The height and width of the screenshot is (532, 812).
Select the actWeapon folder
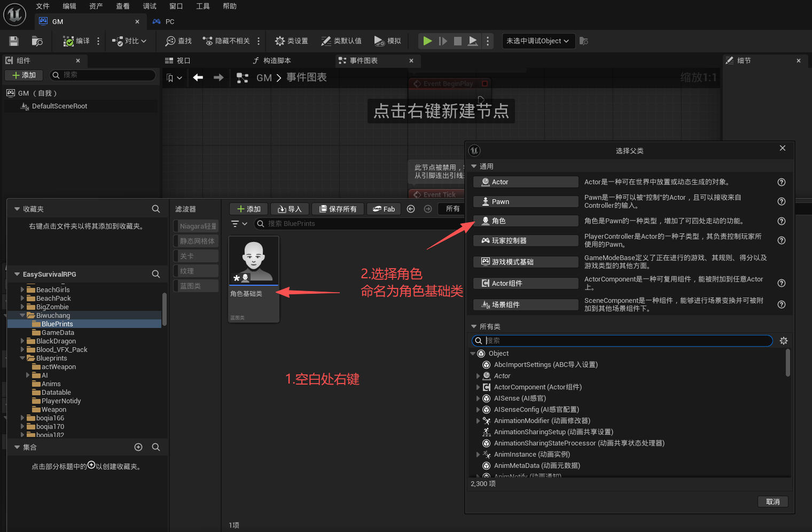click(x=59, y=367)
